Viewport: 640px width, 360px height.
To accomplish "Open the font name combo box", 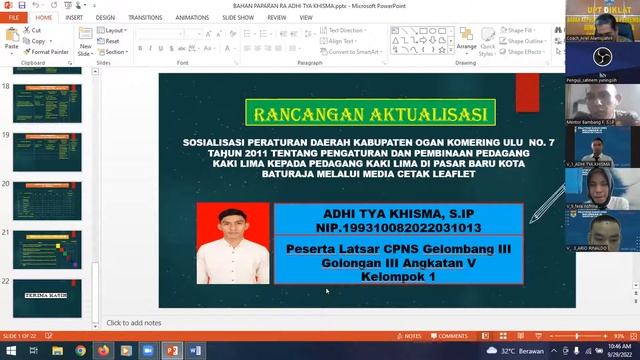I will pos(159,34).
